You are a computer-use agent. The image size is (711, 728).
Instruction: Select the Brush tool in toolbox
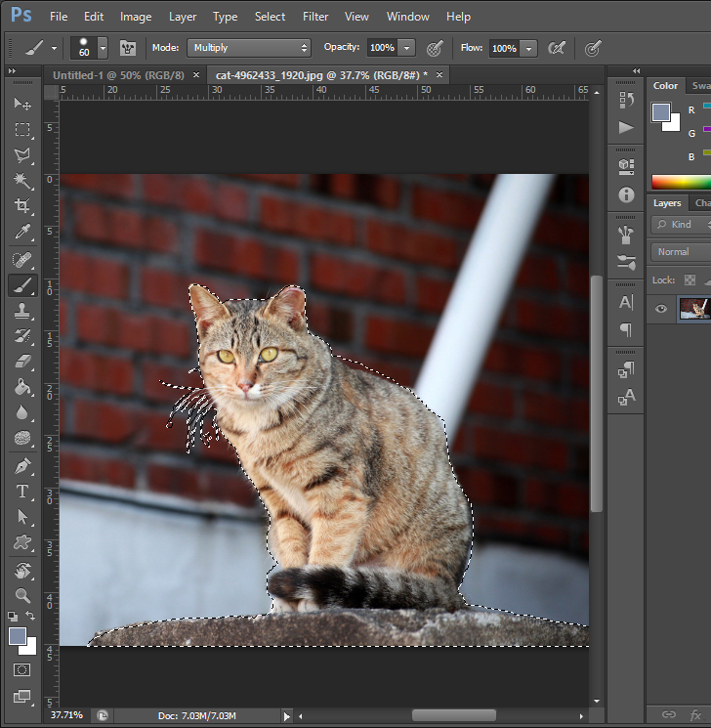point(22,286)
